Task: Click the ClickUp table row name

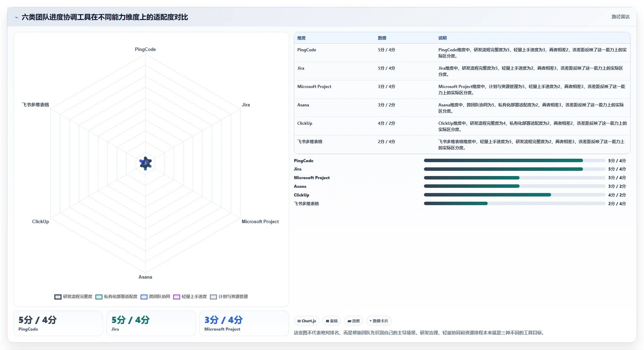Action: click(x=305, y=123)
